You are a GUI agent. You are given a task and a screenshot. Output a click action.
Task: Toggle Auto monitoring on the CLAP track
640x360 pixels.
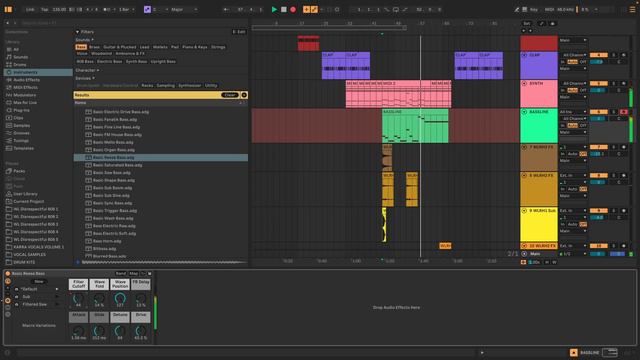572,62
